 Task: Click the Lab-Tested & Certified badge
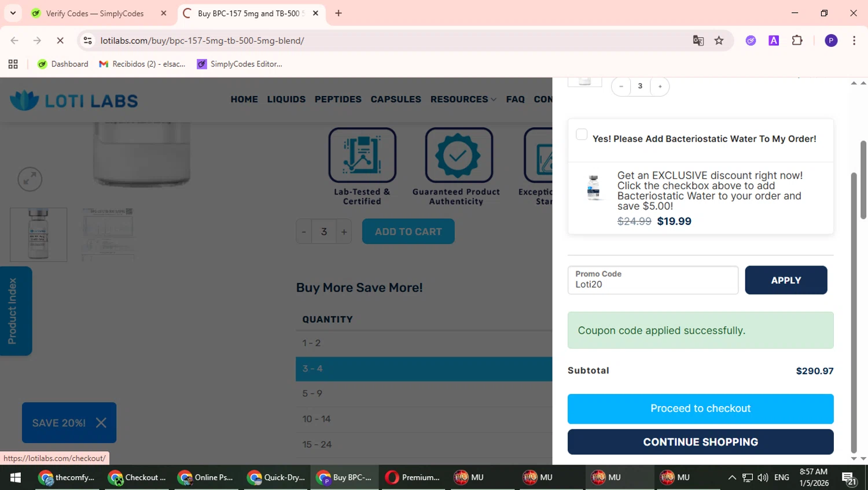362,167
